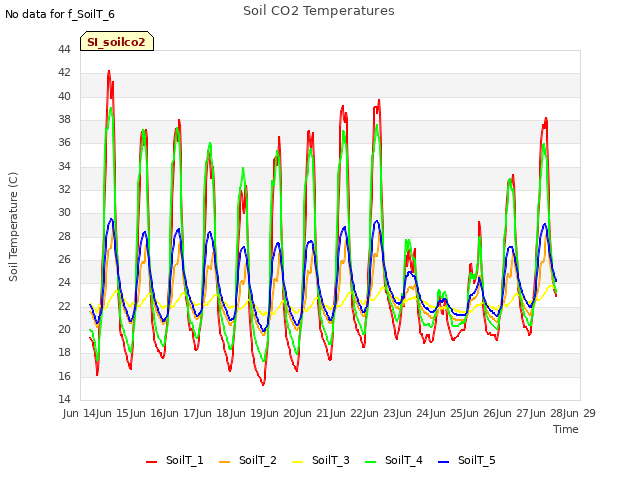
Task: Click the Time axis label
Action: pos(566,429)
